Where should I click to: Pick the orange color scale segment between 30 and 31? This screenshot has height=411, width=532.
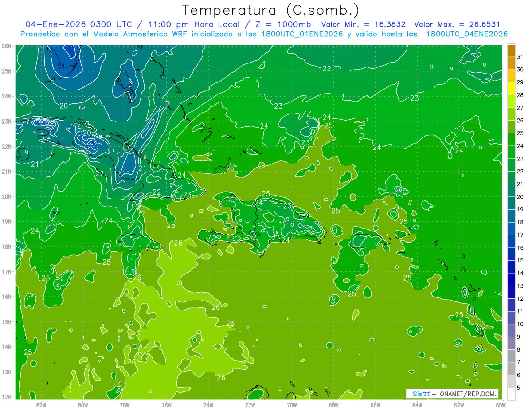pos(511,63)
